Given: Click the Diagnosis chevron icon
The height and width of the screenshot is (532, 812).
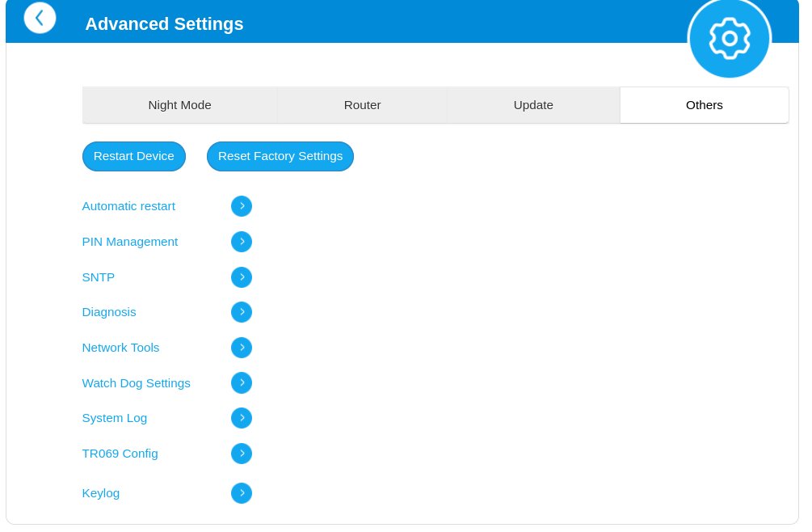Looking at the screenshot, I should coord(242,312).
